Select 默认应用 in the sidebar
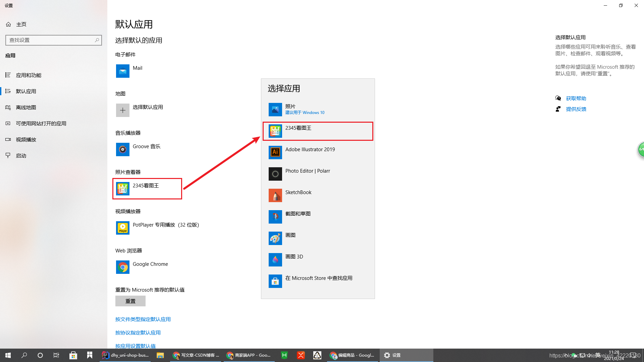 click(x=54, y=91)
